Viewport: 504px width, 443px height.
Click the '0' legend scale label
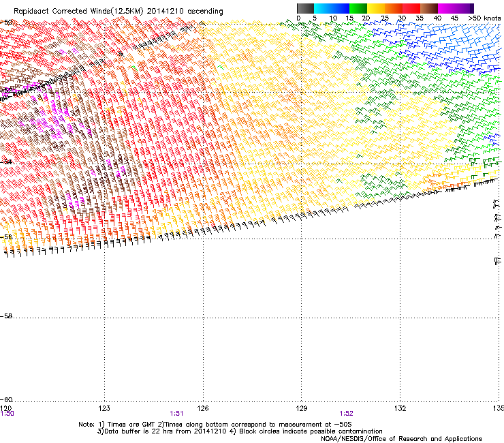click(x=298, y=18)
